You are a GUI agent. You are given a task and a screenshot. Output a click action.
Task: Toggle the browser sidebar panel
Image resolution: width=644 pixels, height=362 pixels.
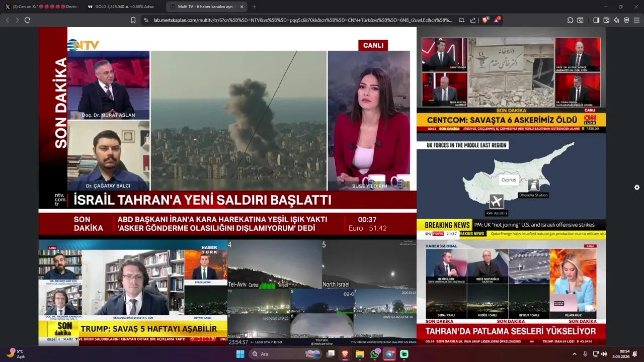(596, 20)
